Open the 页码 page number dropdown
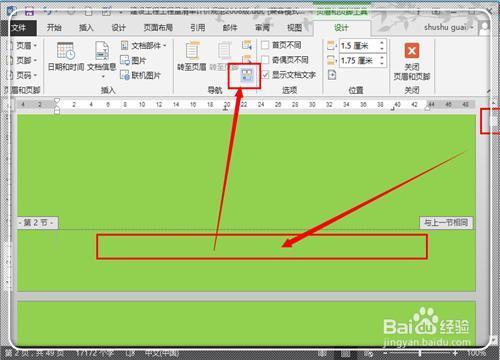Image resolution: width=500 pixels, height=360 pixels. click(23, 75)
